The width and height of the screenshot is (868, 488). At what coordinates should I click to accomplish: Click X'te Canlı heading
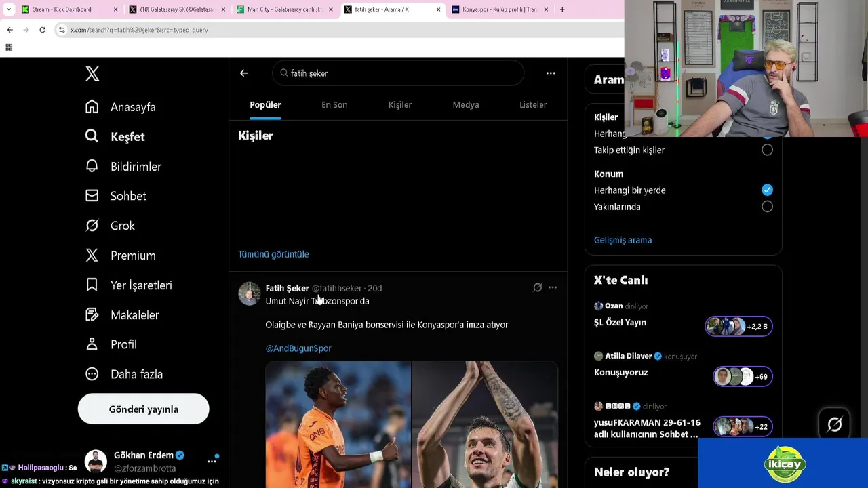(x=620, y=280)
